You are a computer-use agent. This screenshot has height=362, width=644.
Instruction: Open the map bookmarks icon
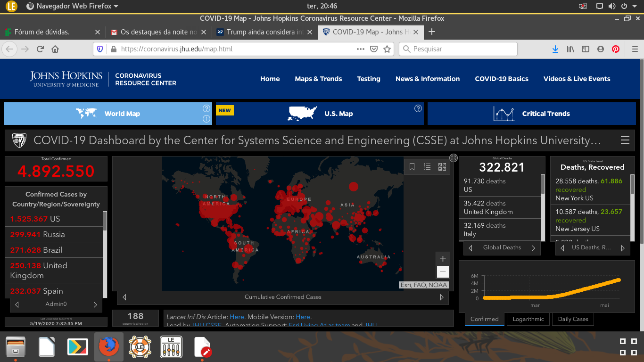click(412, 167)
